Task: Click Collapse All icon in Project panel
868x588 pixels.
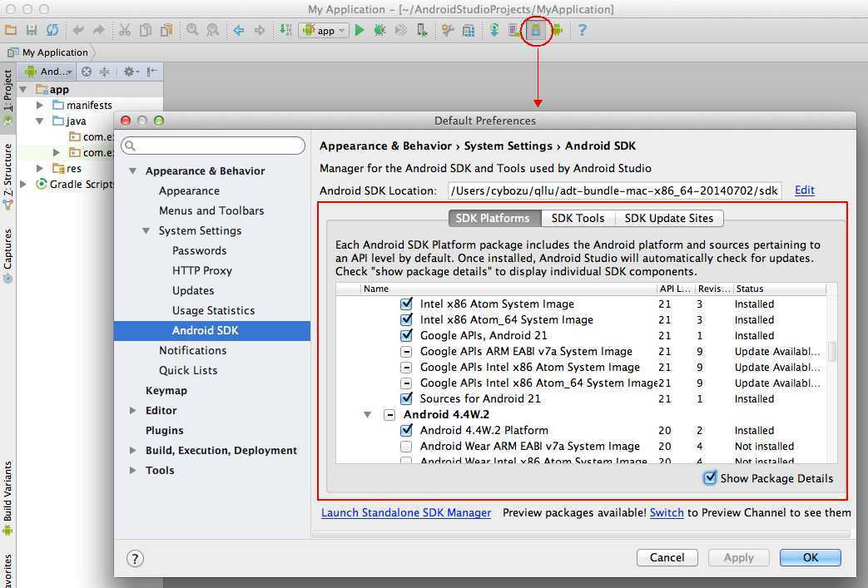Action: (105, 72)
